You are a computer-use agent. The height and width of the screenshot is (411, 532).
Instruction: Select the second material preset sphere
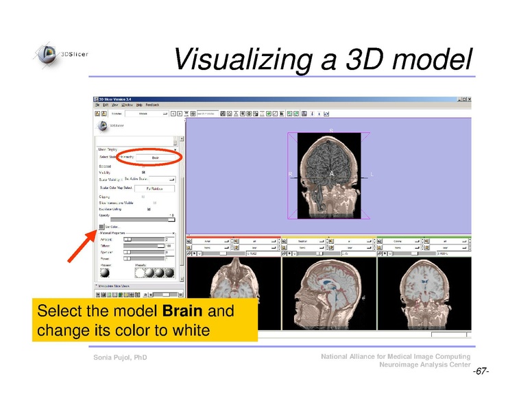[x=149, y=273]
